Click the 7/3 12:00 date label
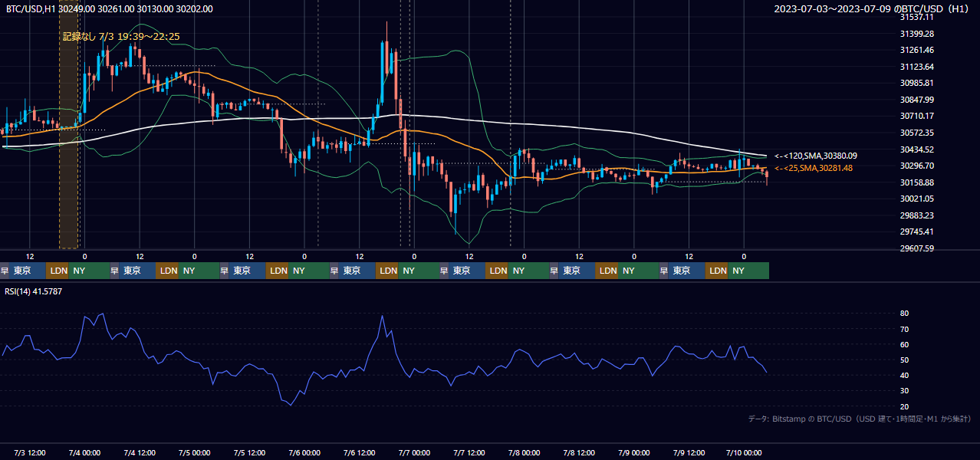Image resolution: width=980 pixels, height=460 pixels. 30,452
